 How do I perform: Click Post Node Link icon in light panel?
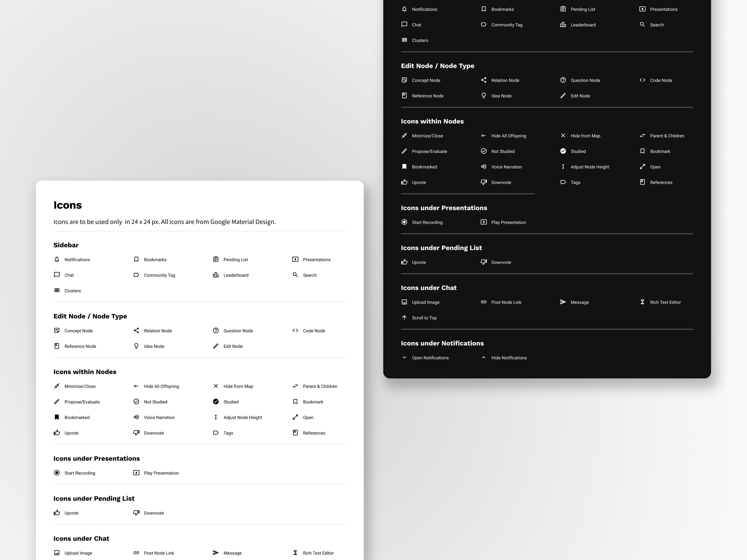pos(136,553)
